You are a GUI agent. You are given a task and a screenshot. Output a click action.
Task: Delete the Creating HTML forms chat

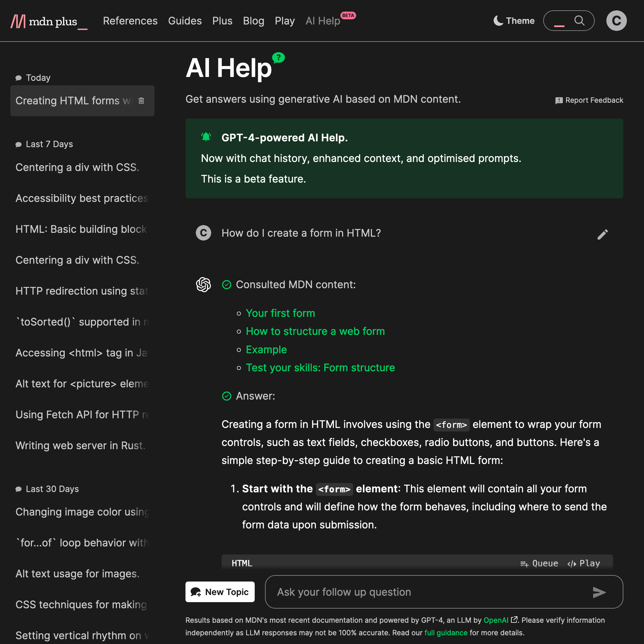point(141,101)
